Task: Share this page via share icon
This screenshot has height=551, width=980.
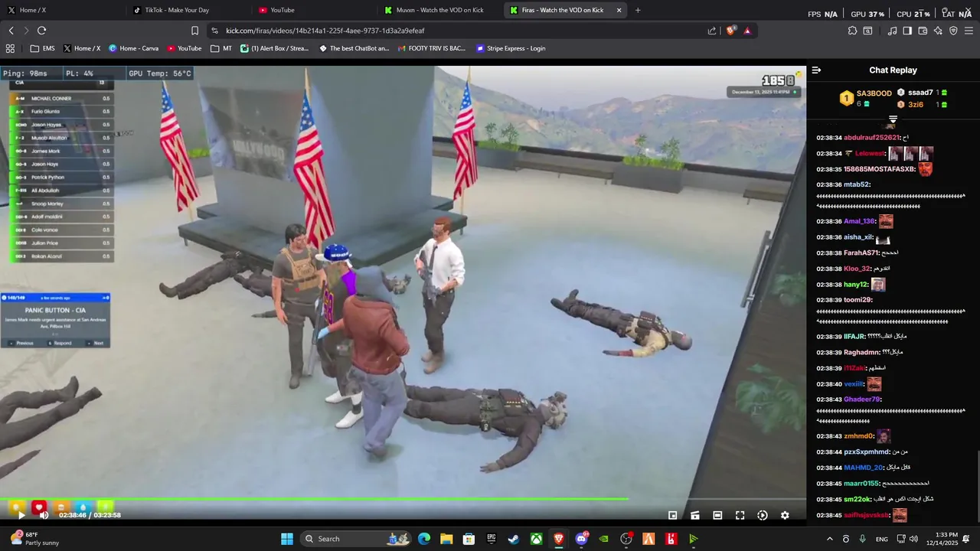Action: pos(712,31)
